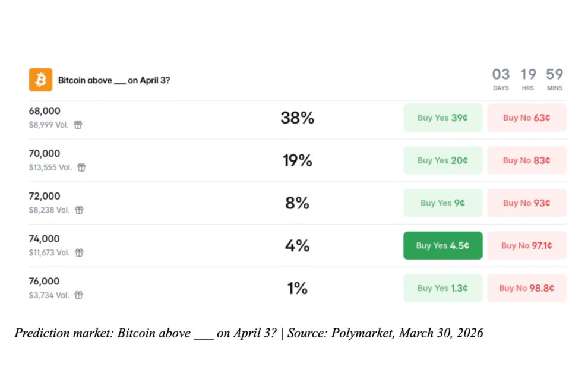This screenshot has height=392, width=588.
Task: Open rewards via gift icon next to $11,673 Vol.
Action: 80,253
